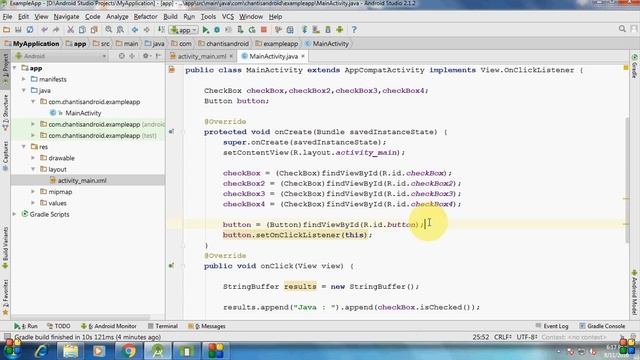Open the File menu

(7, 17)
